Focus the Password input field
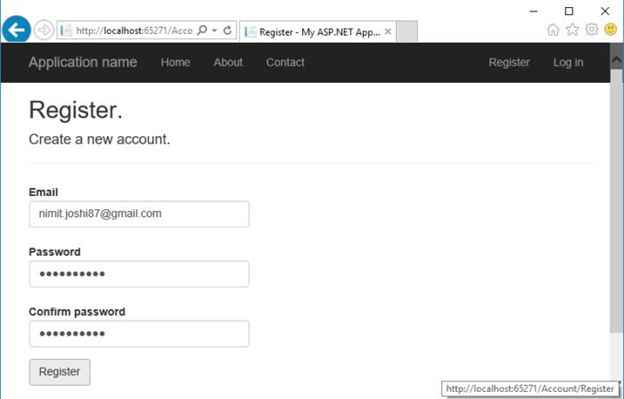The height and width of the screenshot is (399, 624). point(139,274)
